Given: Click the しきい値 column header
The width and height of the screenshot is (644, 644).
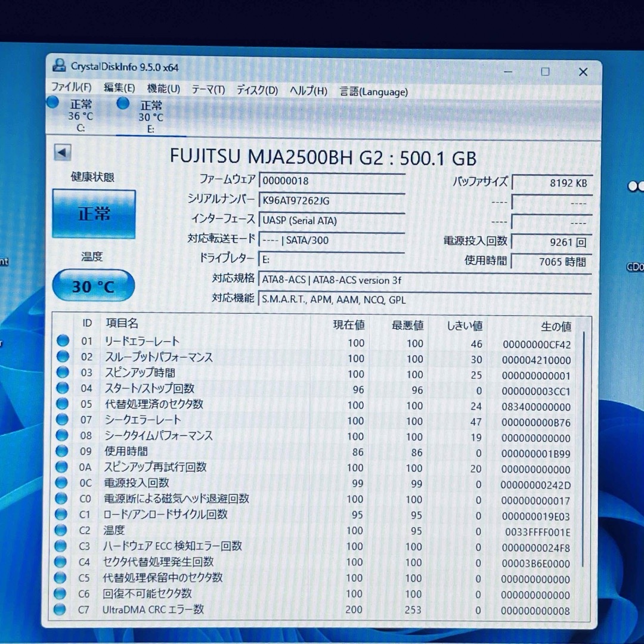Looking at the screenshot, I should pyautogui.click(x=465, y=326).
